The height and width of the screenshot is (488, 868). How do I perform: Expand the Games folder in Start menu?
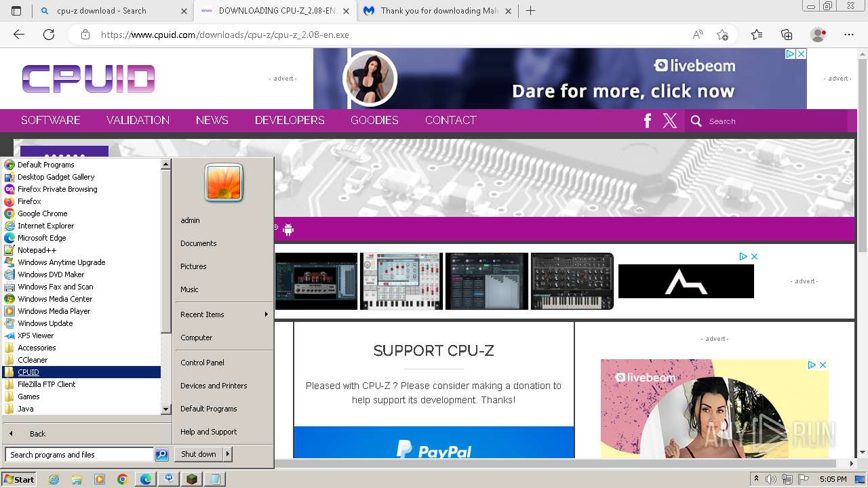[x=28, y=396]
